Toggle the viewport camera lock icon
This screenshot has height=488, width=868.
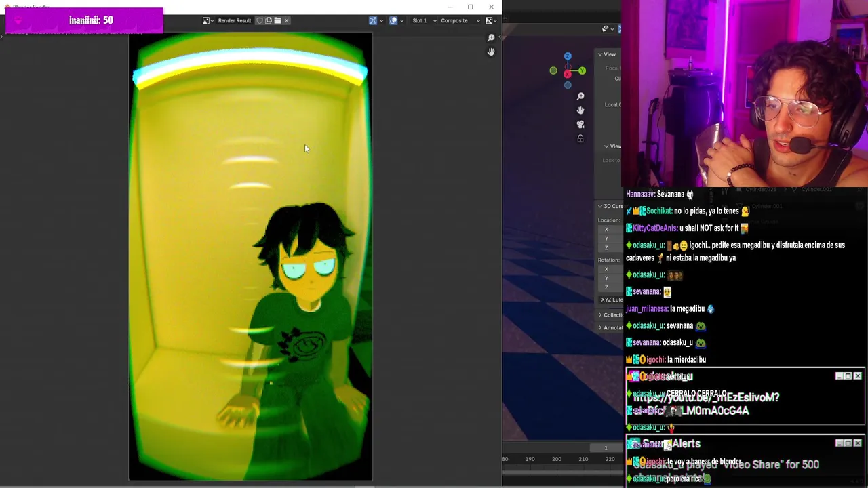pyautogui.click(x=580, y=139)
